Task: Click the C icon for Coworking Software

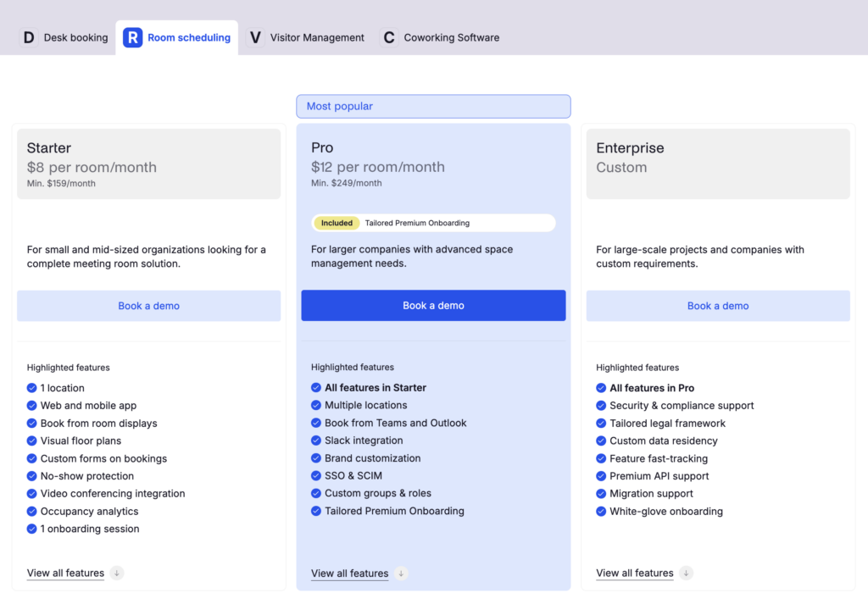Action: pyautogui.click(x=389, y=37)
